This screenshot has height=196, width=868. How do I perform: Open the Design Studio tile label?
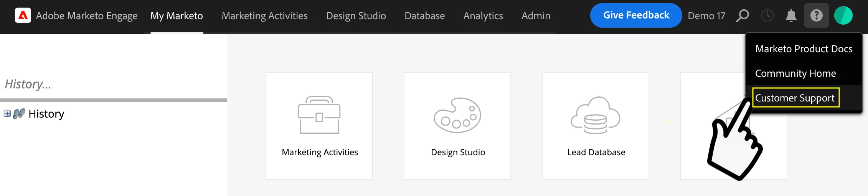pos(458,152)
